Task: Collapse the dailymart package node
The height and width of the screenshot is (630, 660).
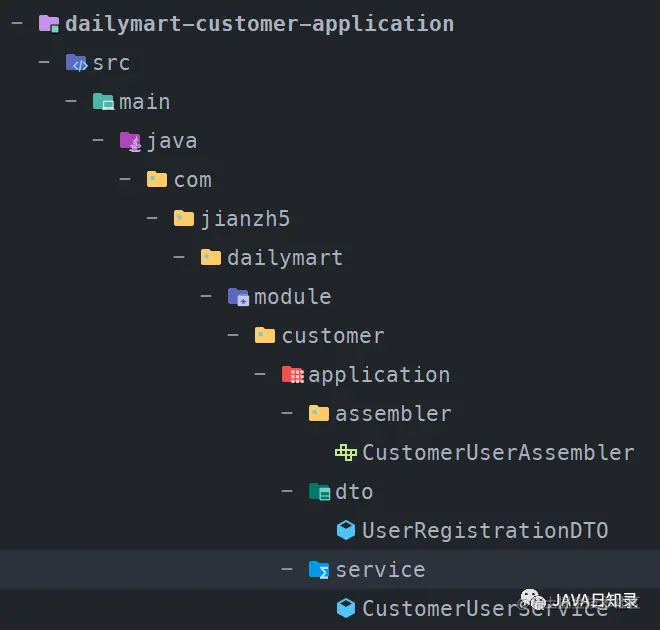Action: [x=178, y=257]
